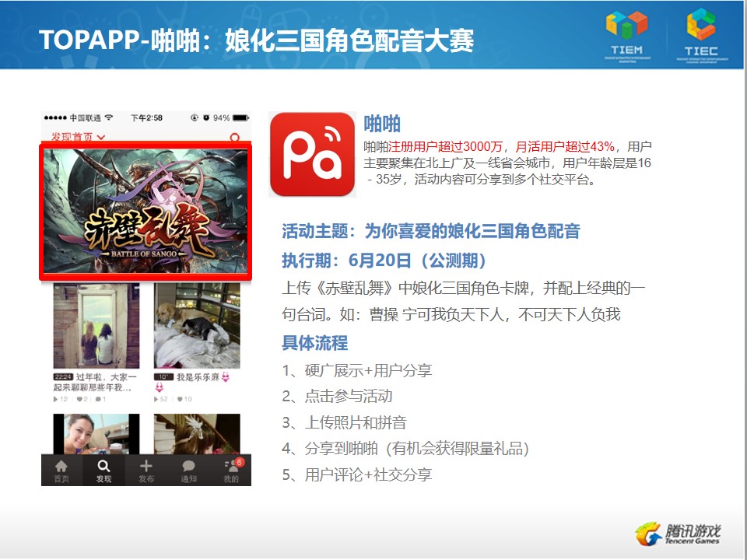The height and width of the screenshot is (560, 747).
Task: Click the red text 月活用户超过43%
Action: pyautogui.click(x=565, y=147)
